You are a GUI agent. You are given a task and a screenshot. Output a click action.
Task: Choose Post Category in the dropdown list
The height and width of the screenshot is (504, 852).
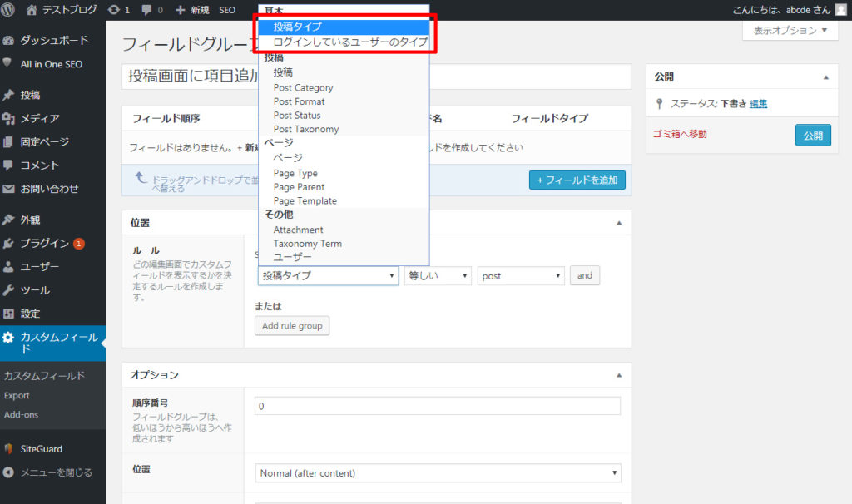[303, 87]
